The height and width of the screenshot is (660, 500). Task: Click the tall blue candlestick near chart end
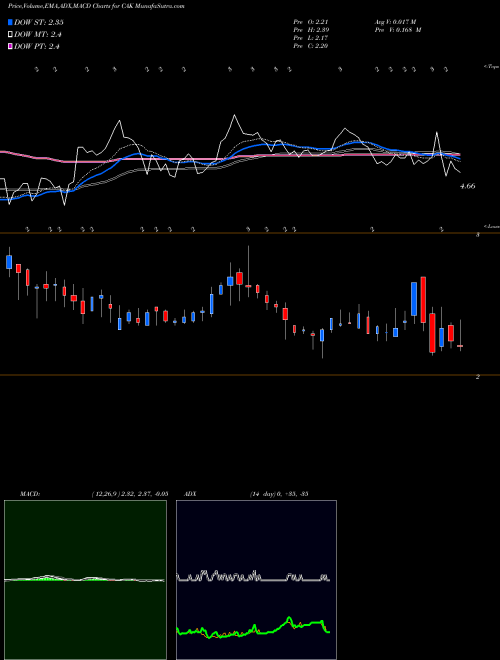coord(414,299)
